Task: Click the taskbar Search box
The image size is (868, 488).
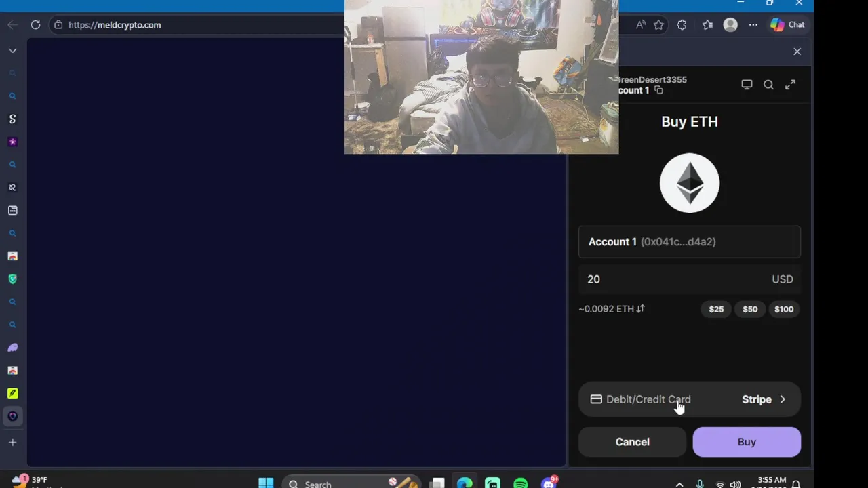Action: 353,483
